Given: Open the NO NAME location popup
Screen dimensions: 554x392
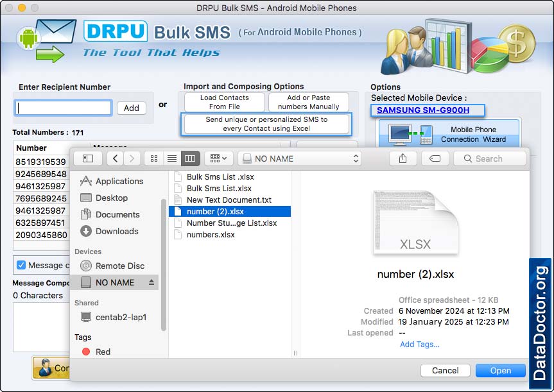Looking at the screenshot, I should [x=300, y=158].
